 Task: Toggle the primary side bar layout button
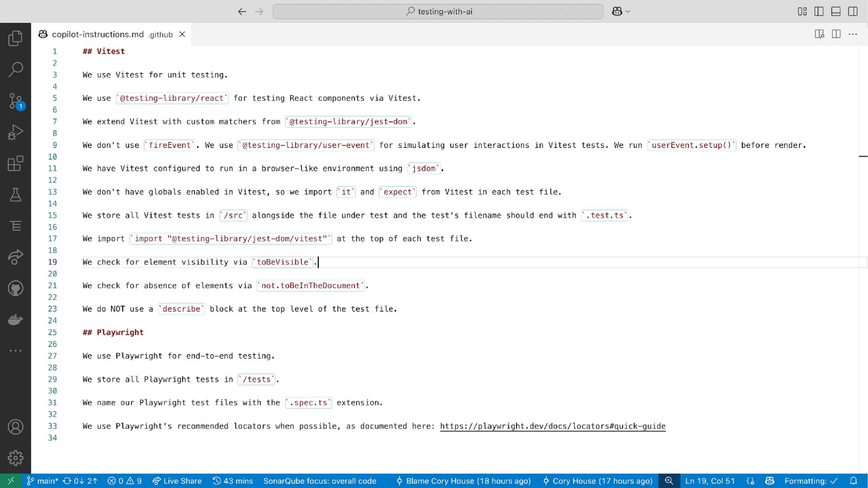819,11
